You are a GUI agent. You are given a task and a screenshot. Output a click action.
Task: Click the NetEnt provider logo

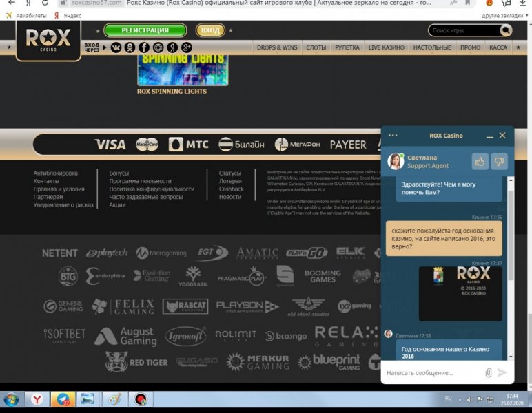(60, 253)
